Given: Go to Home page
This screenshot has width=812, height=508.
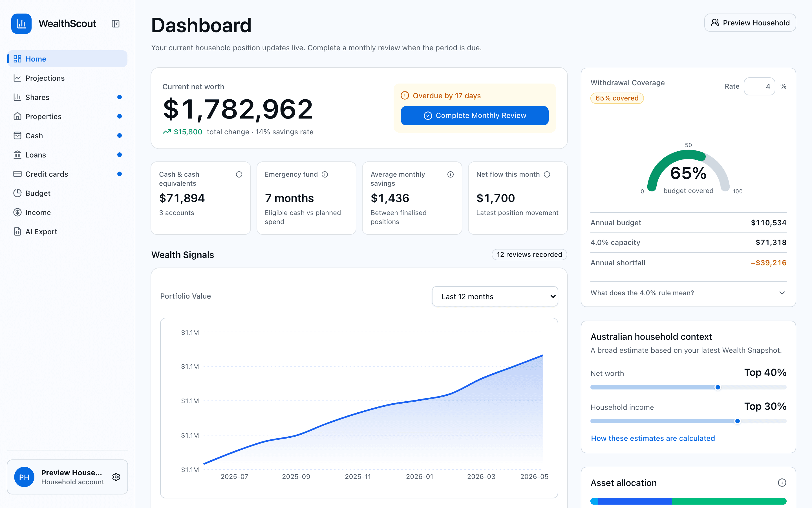Looking at the screenshot, I should [67, 59].
